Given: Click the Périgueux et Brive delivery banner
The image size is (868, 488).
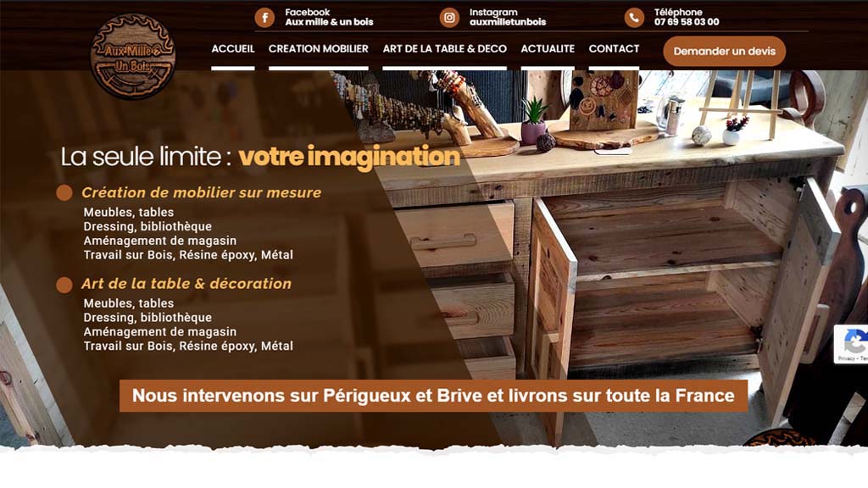Looking at the screenshot, I should coord(433,396).
